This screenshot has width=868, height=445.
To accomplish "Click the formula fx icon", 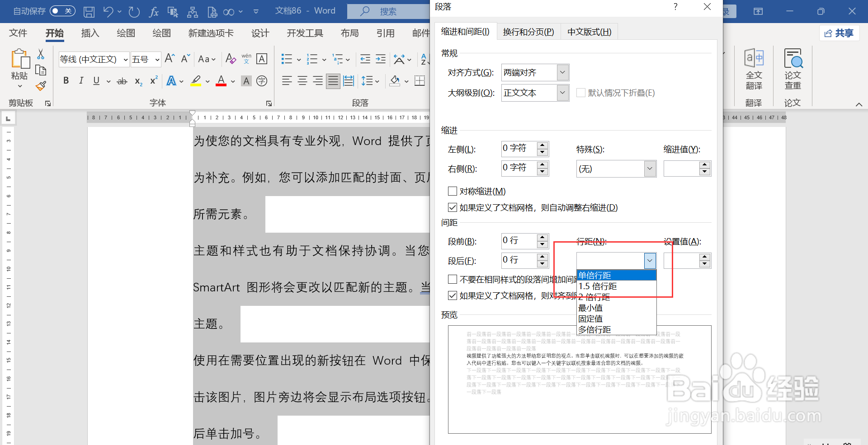I will point(154,12).
